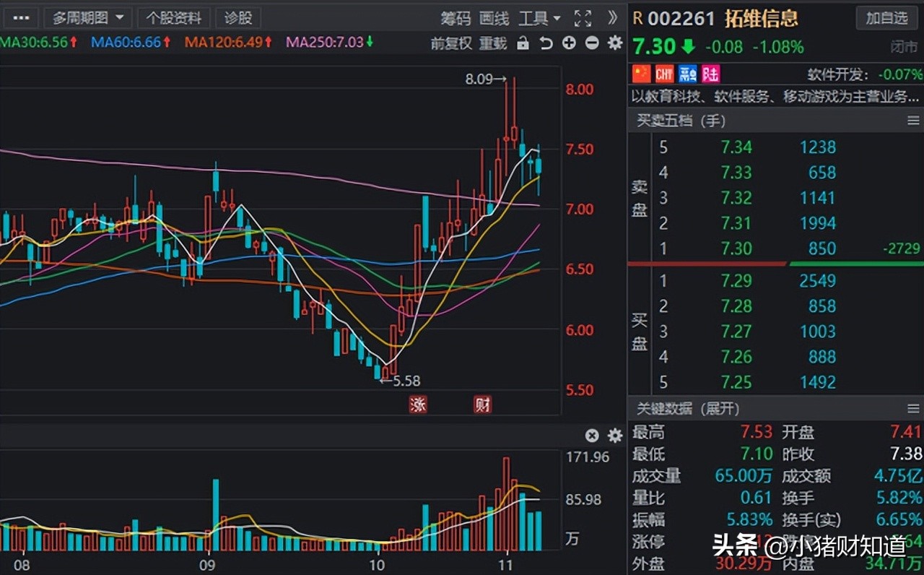The height and width of the screenshot is (575, 924).
Task: Click the lock icon next to 重载
Action: click(x=522, y=43)
